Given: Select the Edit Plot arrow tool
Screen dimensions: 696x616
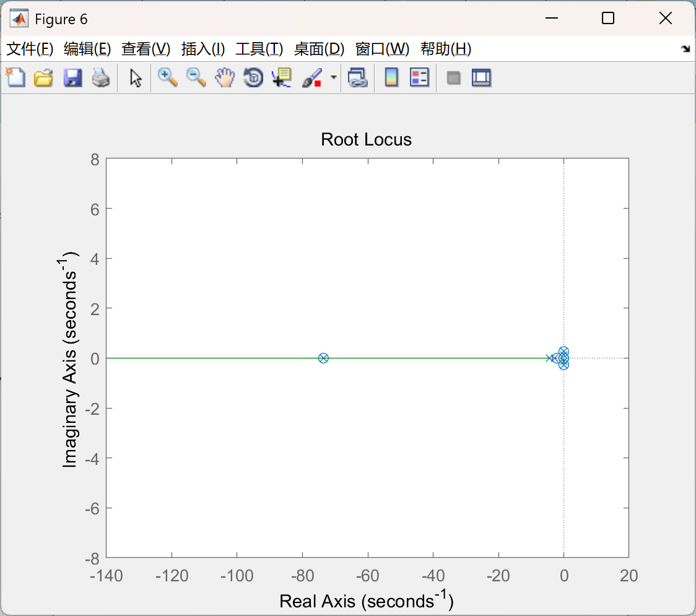Looking at the screenshot, I should click(136, 78).
